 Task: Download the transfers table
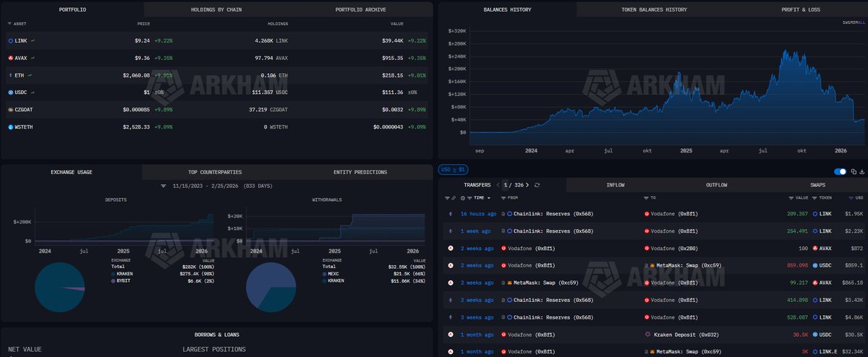[862, 171]
